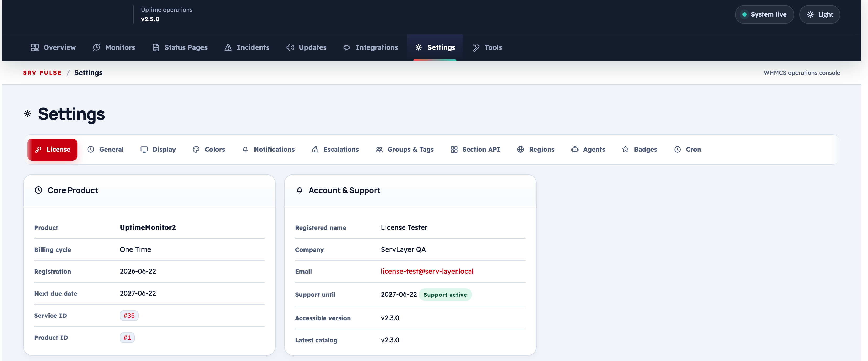Click the Groups & Tags people icon
Image resolution: width=868 pixels, height=361 pixels.
(x=379, y=150)
